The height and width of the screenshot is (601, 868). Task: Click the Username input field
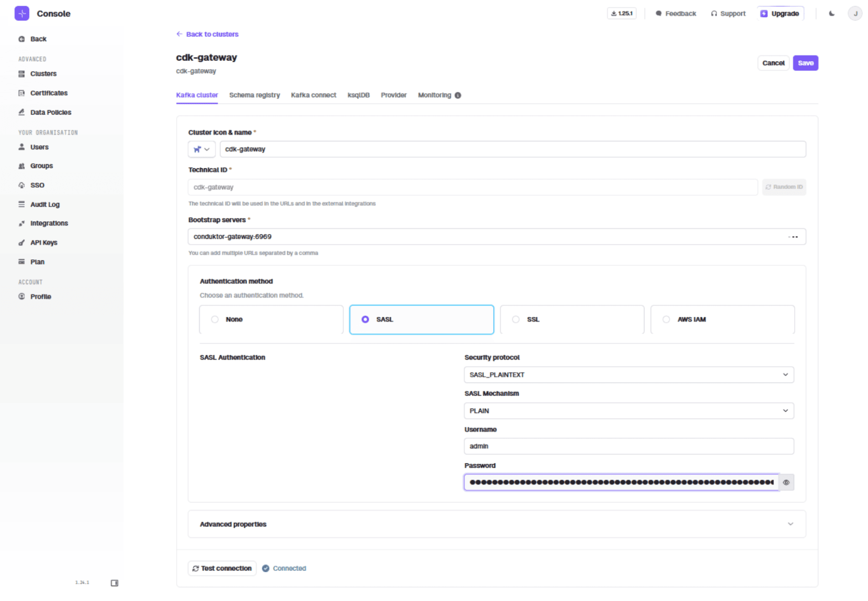[628, 446]
